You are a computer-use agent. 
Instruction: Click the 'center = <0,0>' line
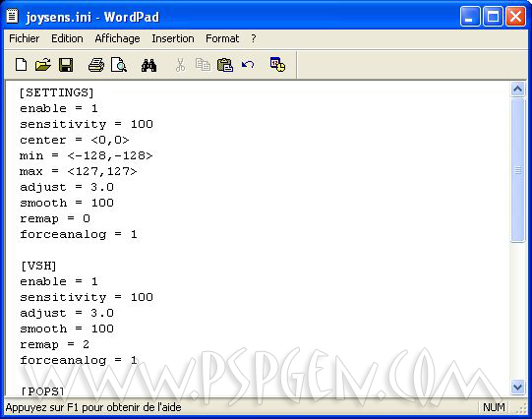(x=75, y=140)
